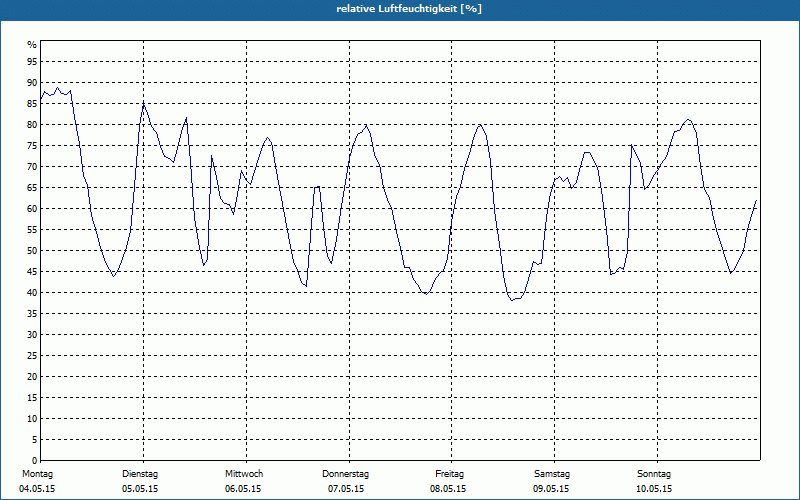This screenshot has height=500, width=800.
Task: Click the y-axis value '50'
Action: click(32, 251)
